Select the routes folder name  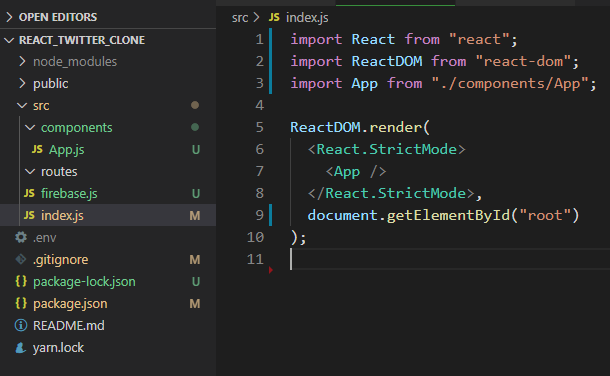(59, 172)
